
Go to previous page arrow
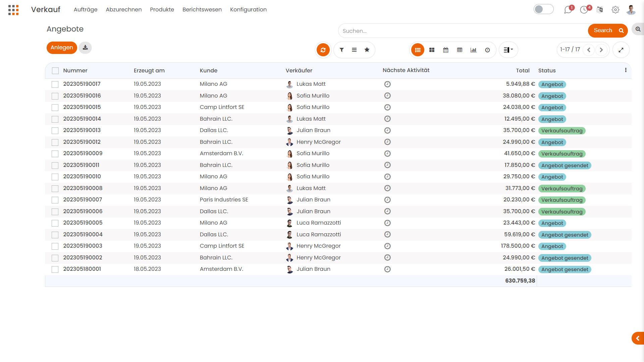pyautogui.click(x=589, y=50)
